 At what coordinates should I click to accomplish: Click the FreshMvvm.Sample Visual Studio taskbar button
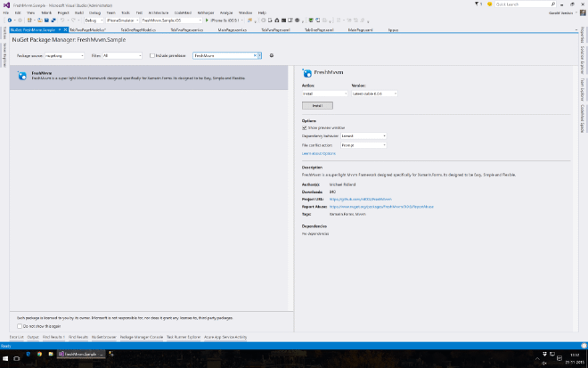[81, 354]
